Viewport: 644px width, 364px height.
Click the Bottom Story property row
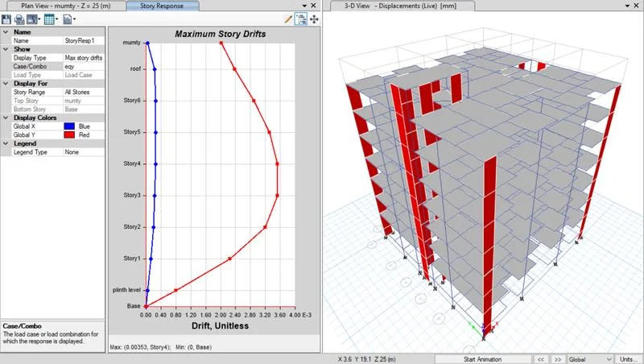(53, 110)
